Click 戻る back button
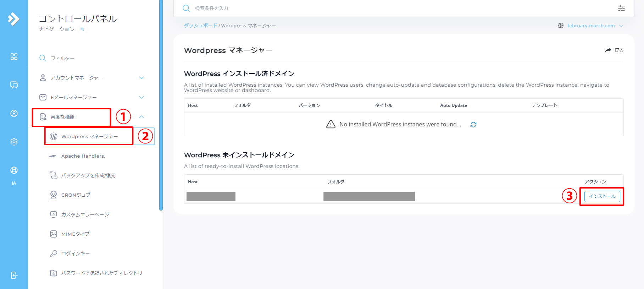The height and width of the screenshot is (289, 644). click(x=614, y=50)
